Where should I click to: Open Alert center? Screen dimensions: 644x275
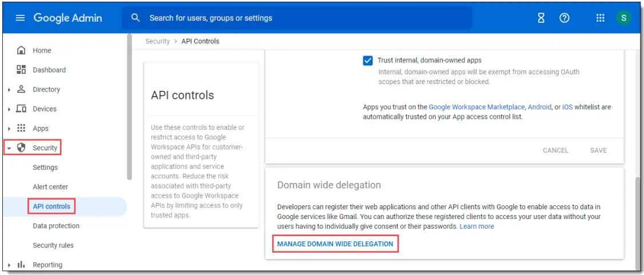[50, 187]
